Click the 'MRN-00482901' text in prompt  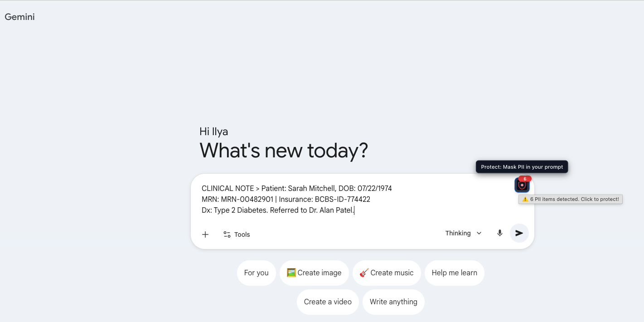pos(247,199)
